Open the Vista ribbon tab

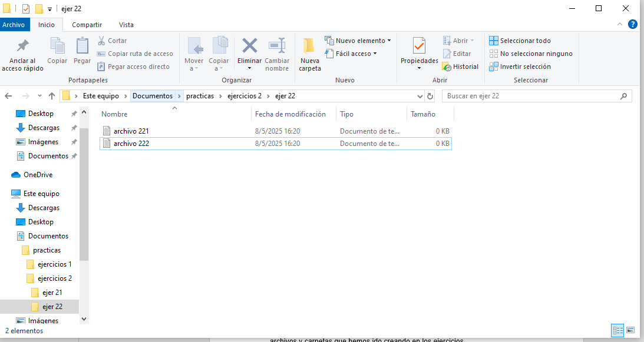click(126, 25)
